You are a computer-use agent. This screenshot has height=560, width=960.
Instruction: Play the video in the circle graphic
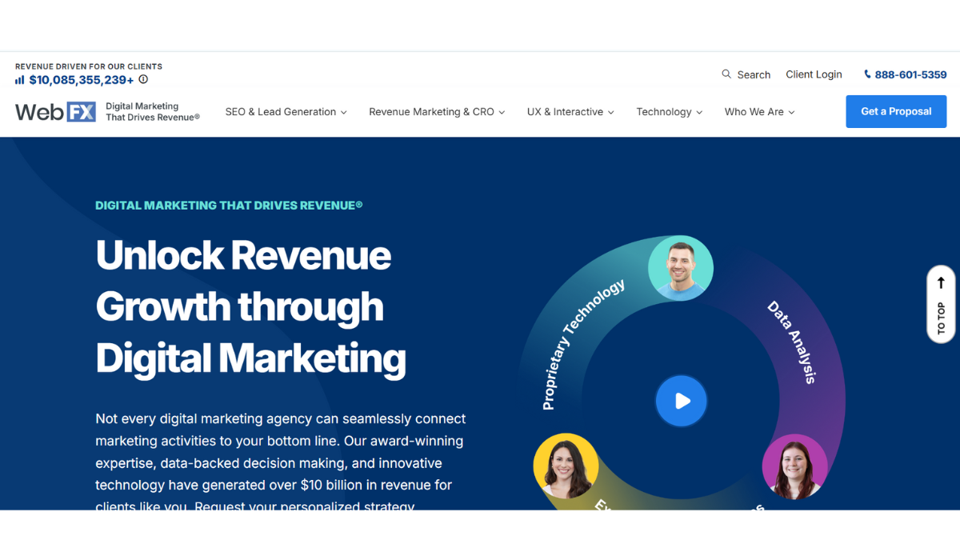682,401
